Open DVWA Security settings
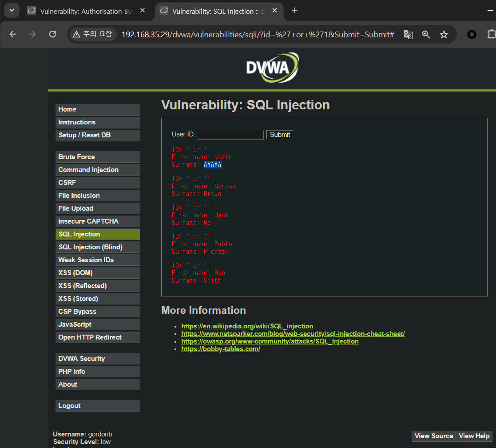This screenshot has width=496, height=448. point(98,359)
